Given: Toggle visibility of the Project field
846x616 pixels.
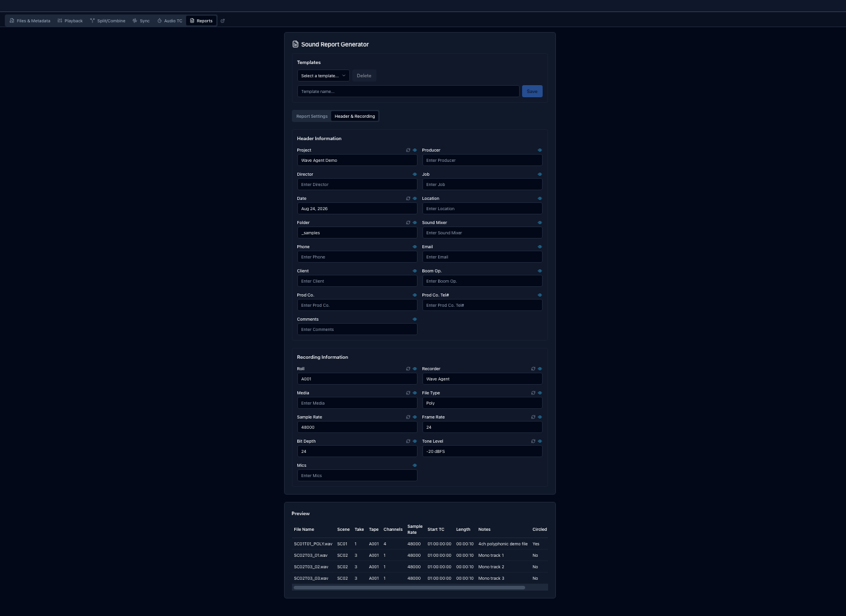Looking at the screenshot, I should pos(415,150).
